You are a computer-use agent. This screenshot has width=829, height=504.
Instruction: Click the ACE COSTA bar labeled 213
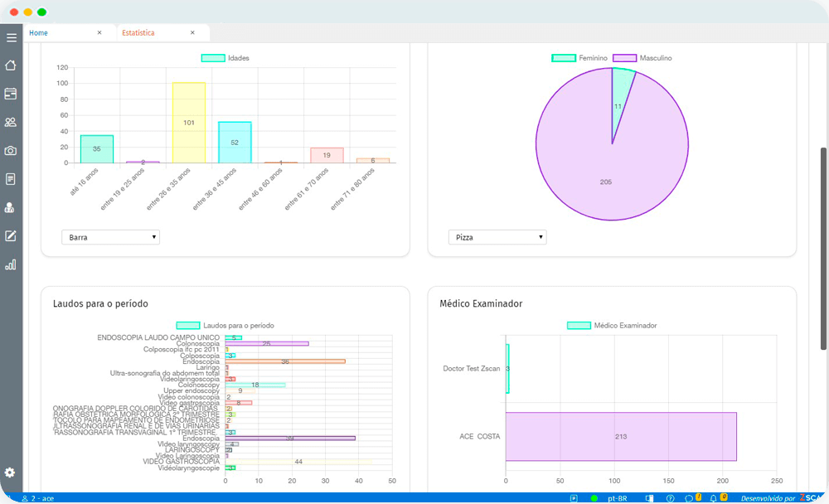click(x=621, y=436)
